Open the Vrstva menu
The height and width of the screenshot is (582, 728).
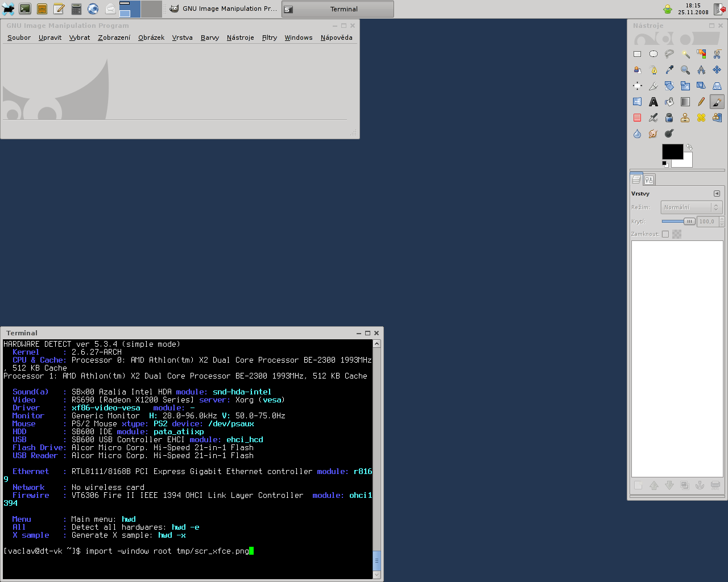tap(182, 38)
